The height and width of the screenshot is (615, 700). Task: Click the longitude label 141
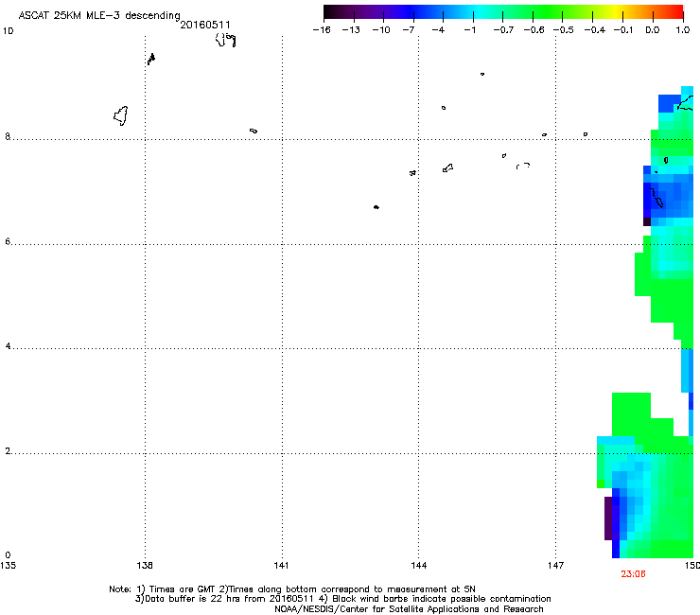tap(281, 566)
